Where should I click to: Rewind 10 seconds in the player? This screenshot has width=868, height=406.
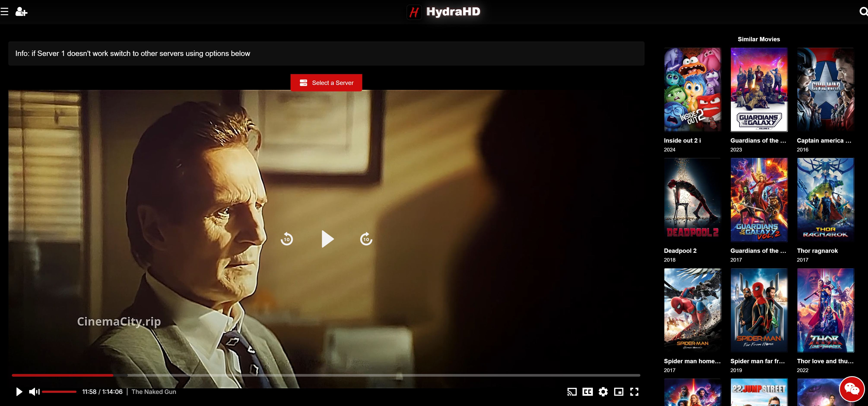point(287,239)
